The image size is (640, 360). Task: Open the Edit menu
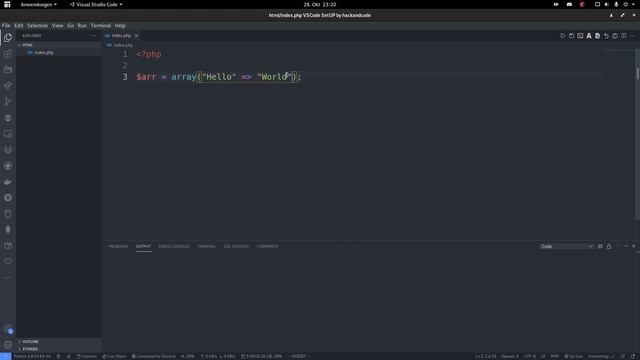click(x=19, y=25)
